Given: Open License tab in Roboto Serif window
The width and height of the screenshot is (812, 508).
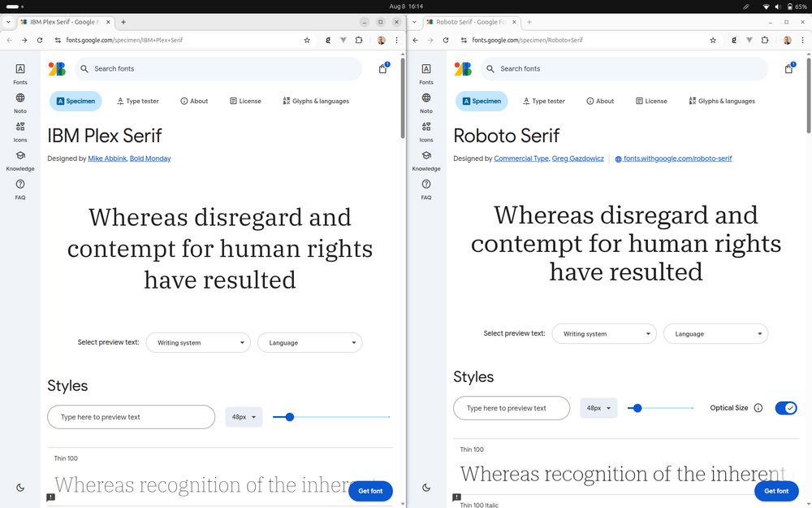Looking at the screenshot, I should 651,101.
